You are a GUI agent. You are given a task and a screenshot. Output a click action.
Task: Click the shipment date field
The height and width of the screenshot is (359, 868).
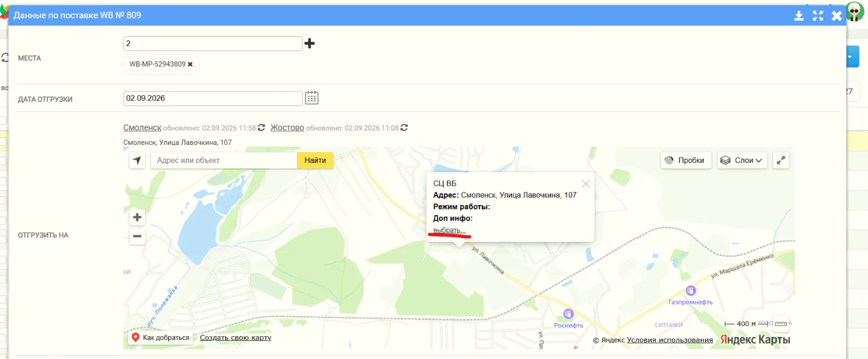point(213,99)
